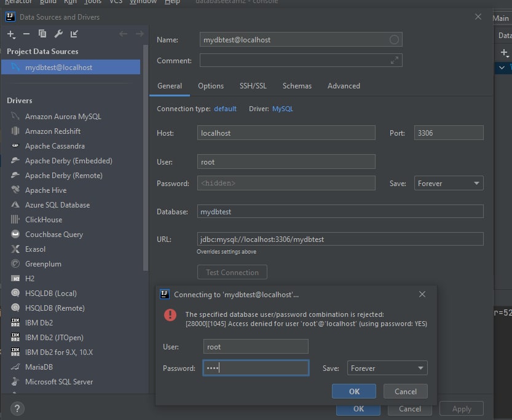Viewport: 512px width, 420px height.
Task: Select H2 driver
Action: point(30,279)
